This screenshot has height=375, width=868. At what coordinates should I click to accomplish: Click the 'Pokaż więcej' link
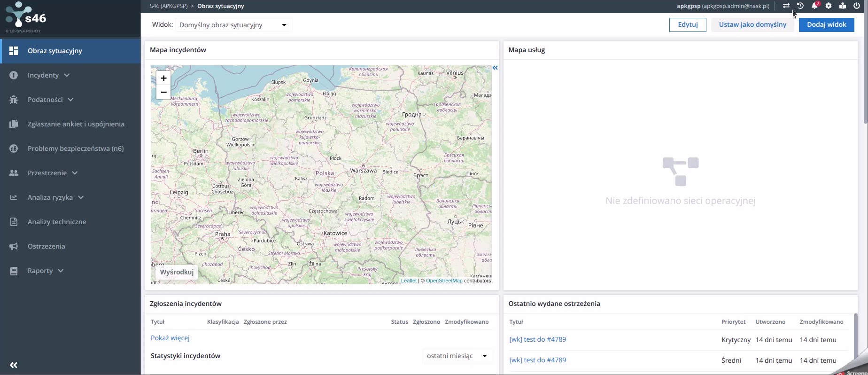pos(170,338)
